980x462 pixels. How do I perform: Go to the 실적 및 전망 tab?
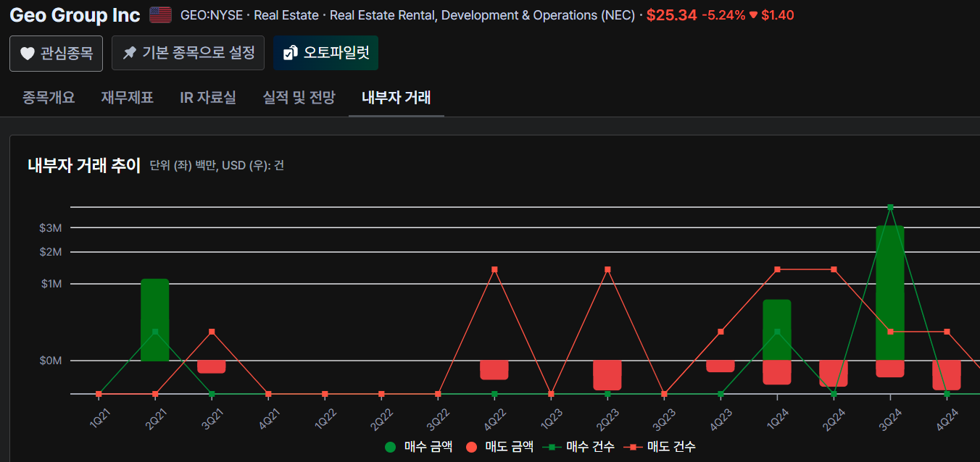pos(299,97)
